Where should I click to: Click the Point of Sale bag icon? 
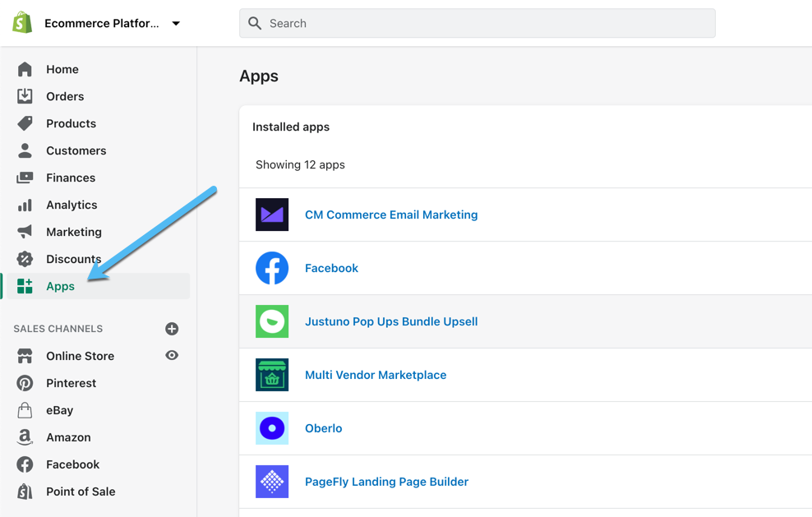(25, 492)
